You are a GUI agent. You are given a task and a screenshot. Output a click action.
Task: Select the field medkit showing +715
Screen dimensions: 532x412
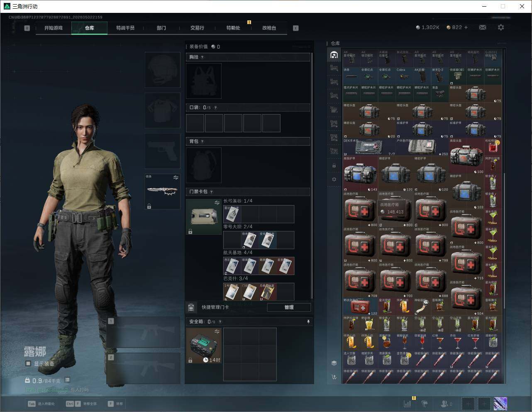[467, 263]
